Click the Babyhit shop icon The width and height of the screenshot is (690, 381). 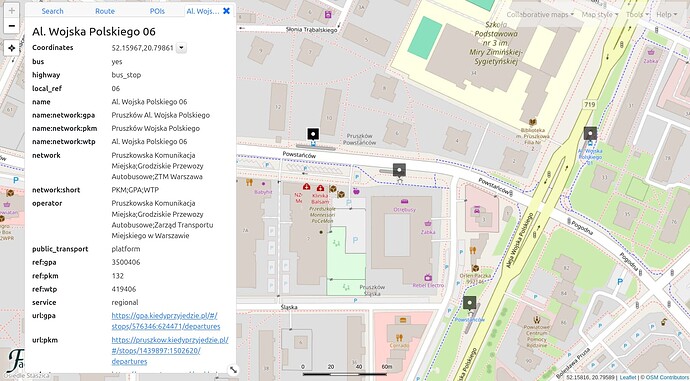coord(264,183)
